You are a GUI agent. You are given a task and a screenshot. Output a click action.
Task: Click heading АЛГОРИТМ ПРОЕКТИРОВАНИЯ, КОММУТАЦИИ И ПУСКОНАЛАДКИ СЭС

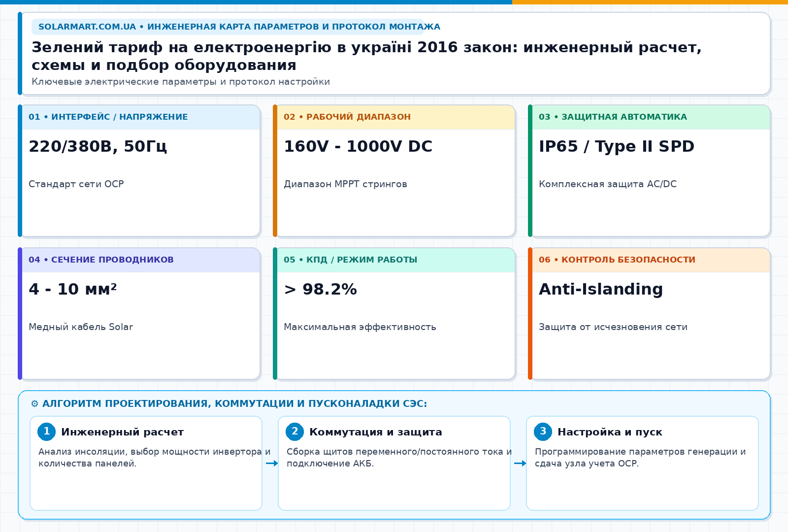[234, 404]
